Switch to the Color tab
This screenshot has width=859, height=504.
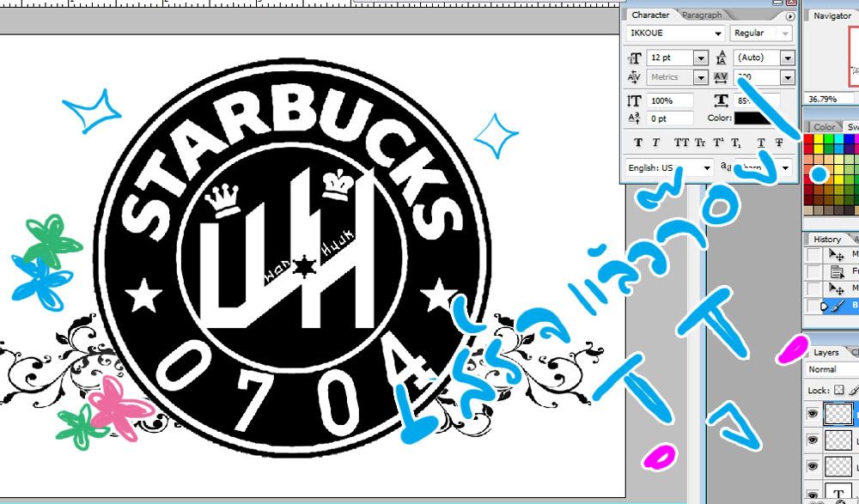pos(825,126)
